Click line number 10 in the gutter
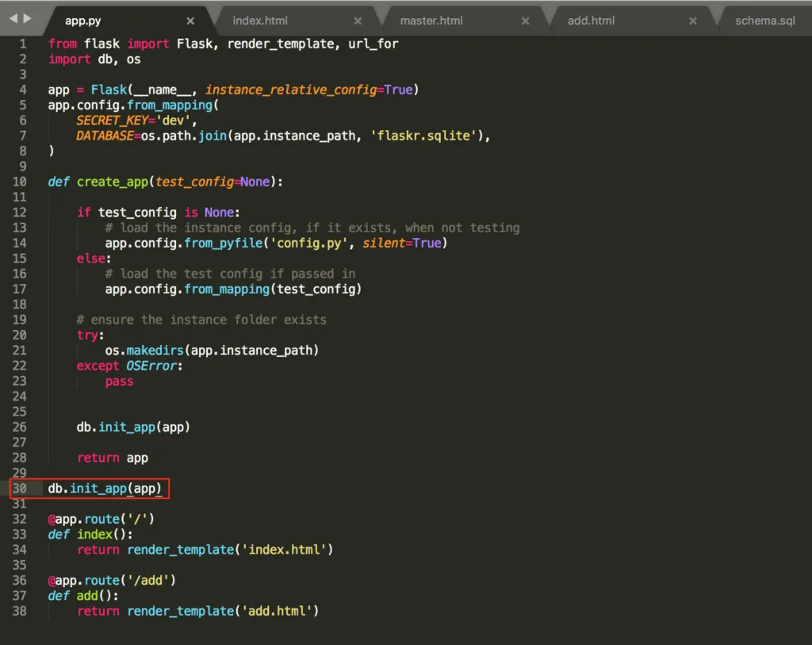This screenshot has width=812, height=645. click(x=20, y=182)
